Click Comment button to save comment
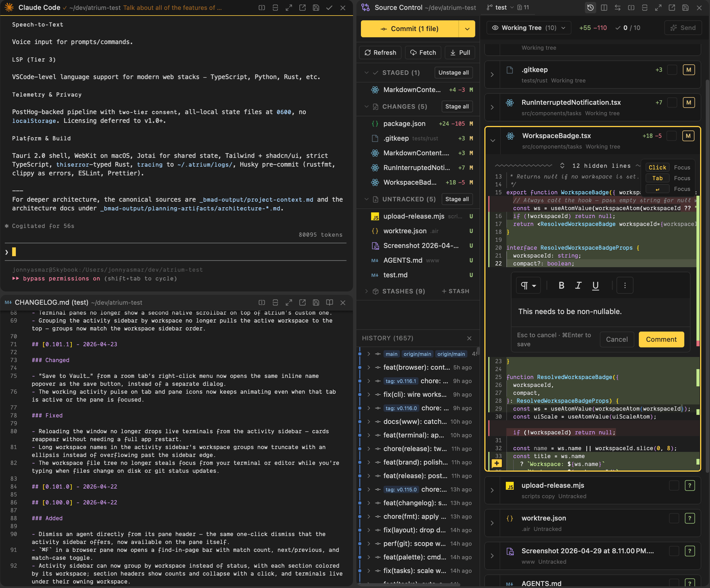This screenshot has height=588, width=710. (x=661, y=339)
